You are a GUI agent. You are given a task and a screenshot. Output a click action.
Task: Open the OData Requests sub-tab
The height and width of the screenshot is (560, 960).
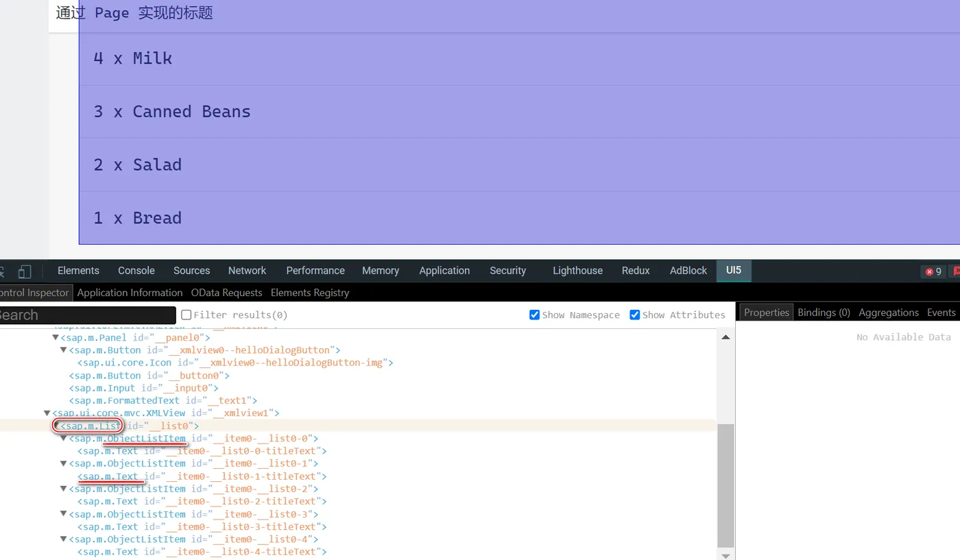(x=226, y=293)
